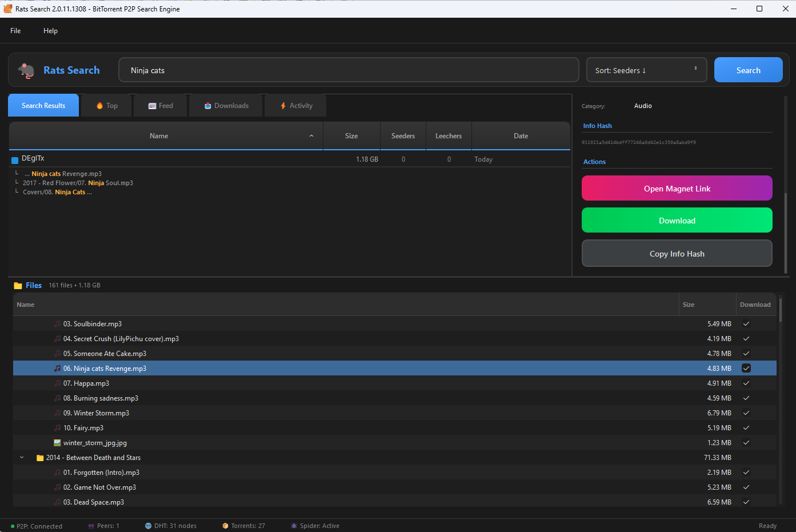Screen dimensions: 796x532
Task: Disable download of 07. Happa.mp3
Action: click(746, 383)
